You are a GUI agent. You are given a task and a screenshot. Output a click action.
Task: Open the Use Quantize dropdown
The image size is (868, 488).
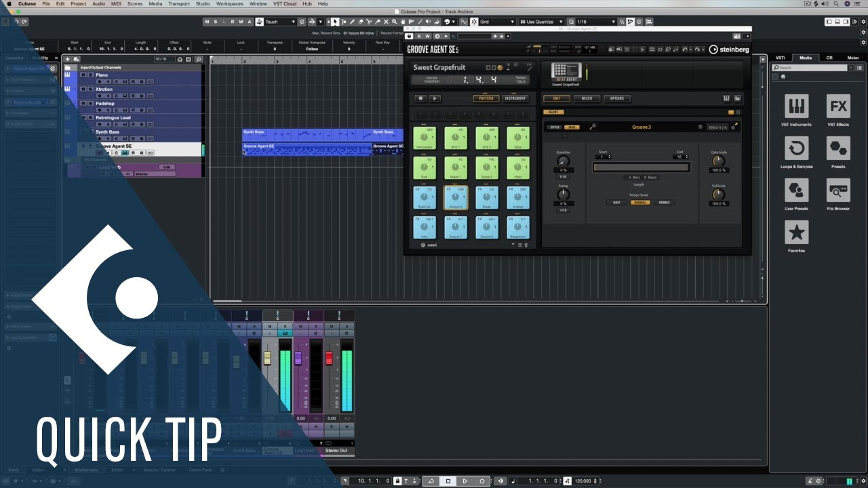(x=542, y=22)
